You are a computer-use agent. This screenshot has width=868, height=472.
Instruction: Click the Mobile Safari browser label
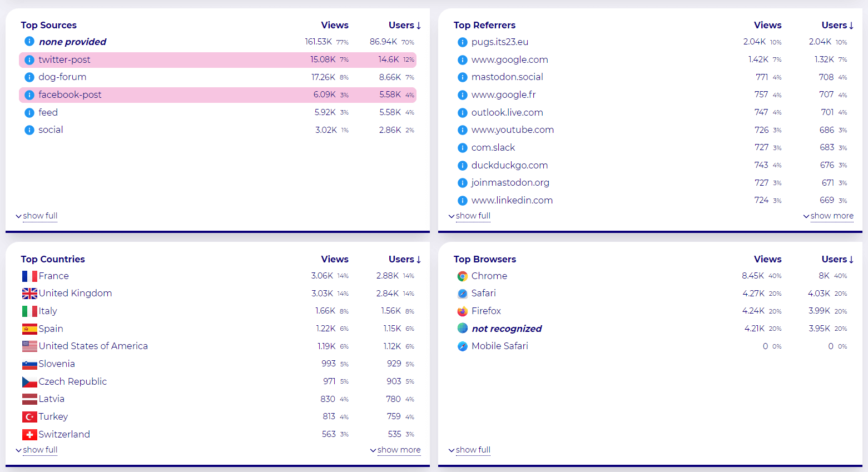click(500, 346)
